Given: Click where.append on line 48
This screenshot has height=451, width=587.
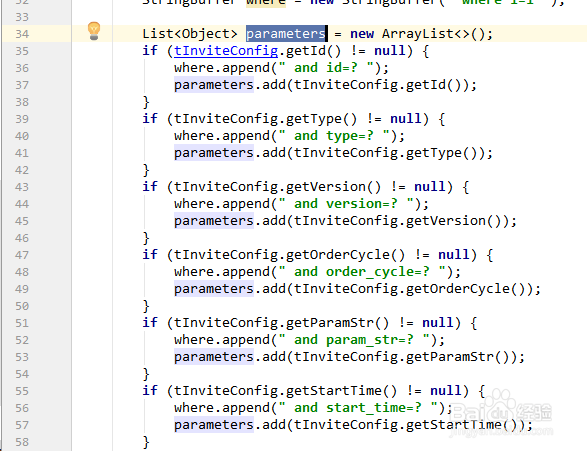Looking at the screenshot, I should click(222, 272).
